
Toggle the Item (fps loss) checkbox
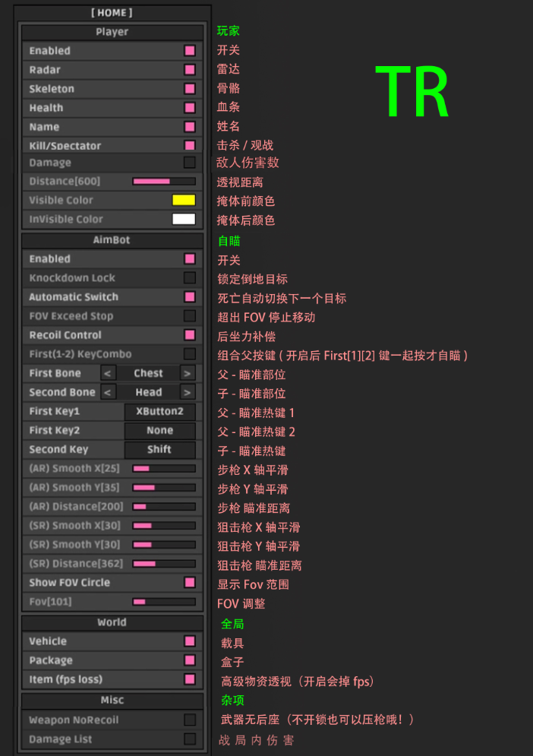(x=189, y=679)
